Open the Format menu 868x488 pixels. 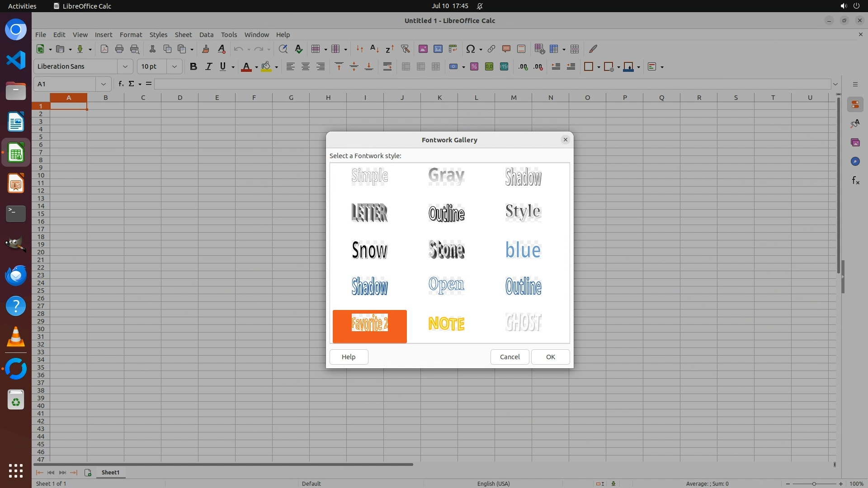point(131,35)
